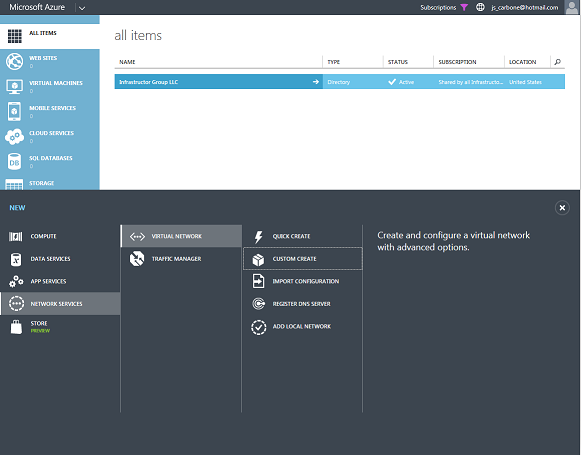Screen dimensions: 581x455
Task: Click the Custom Create box icon
Action: coord(258,259)
